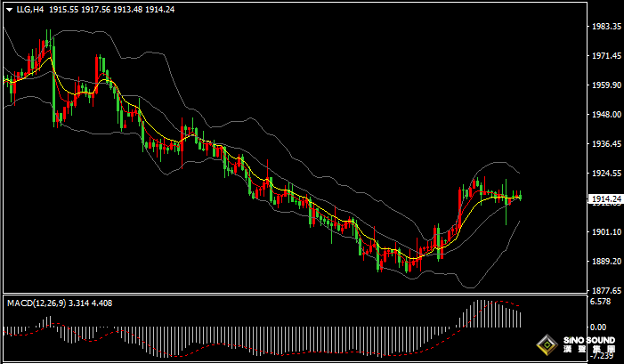Click the Sino Sound logo icon
624x364 pixels.
[x=546, y=344]
